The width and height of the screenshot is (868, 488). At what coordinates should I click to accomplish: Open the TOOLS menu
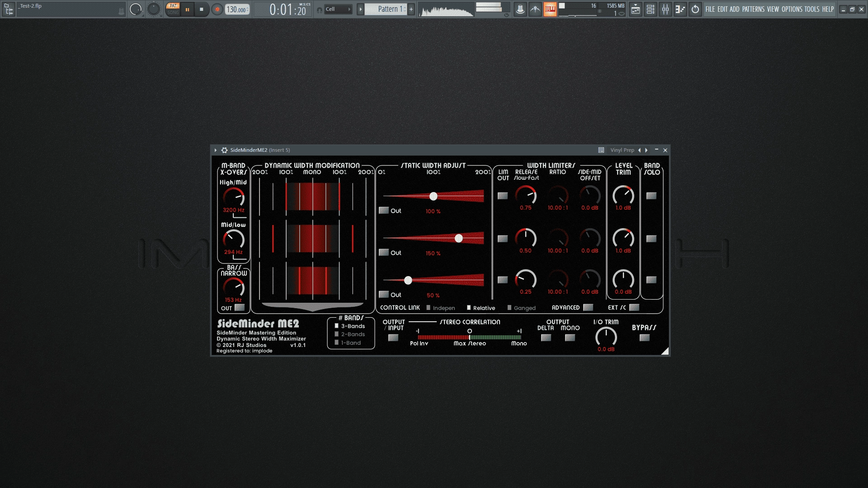812,9
